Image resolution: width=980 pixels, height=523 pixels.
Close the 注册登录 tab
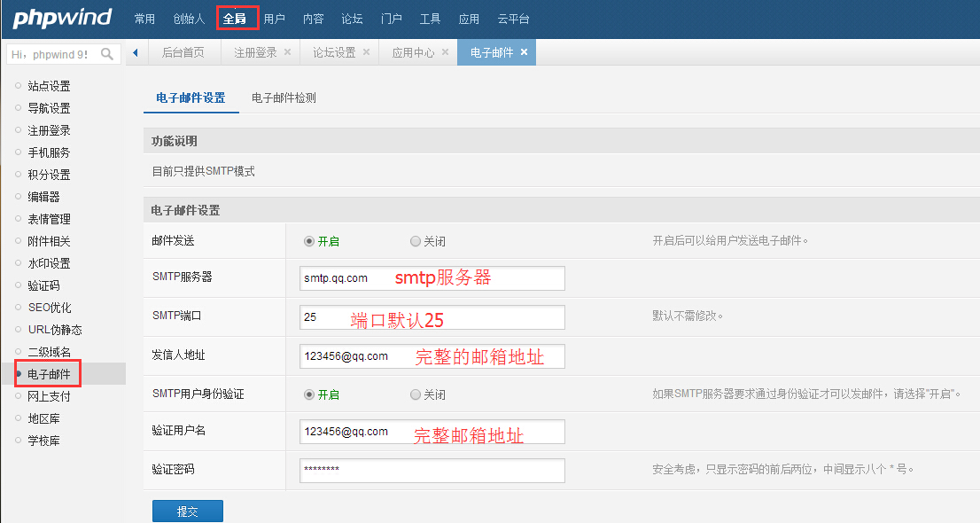tap(287, 52)
